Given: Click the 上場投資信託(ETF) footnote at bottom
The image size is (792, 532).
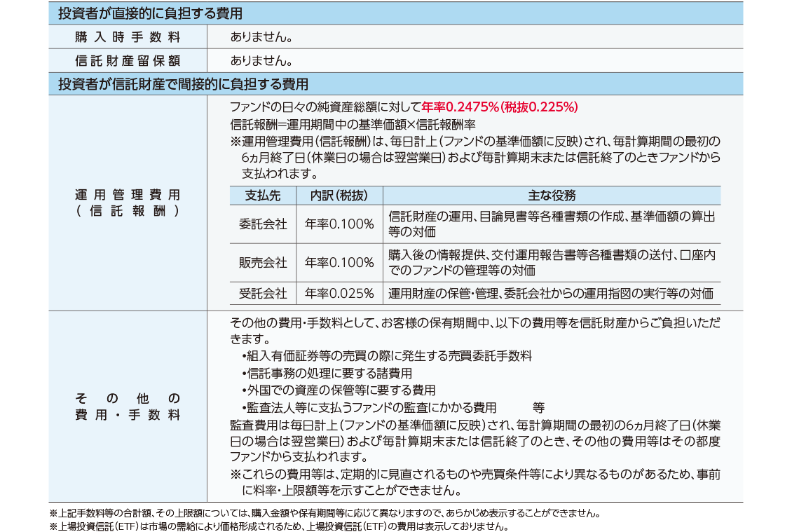Looking at the screenshot, I should 278,526.
